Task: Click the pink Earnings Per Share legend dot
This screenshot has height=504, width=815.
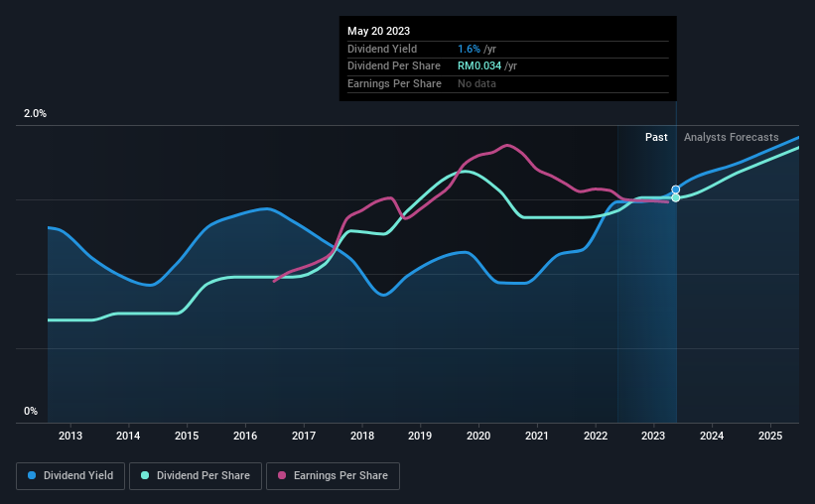Action: click(282, 475)
